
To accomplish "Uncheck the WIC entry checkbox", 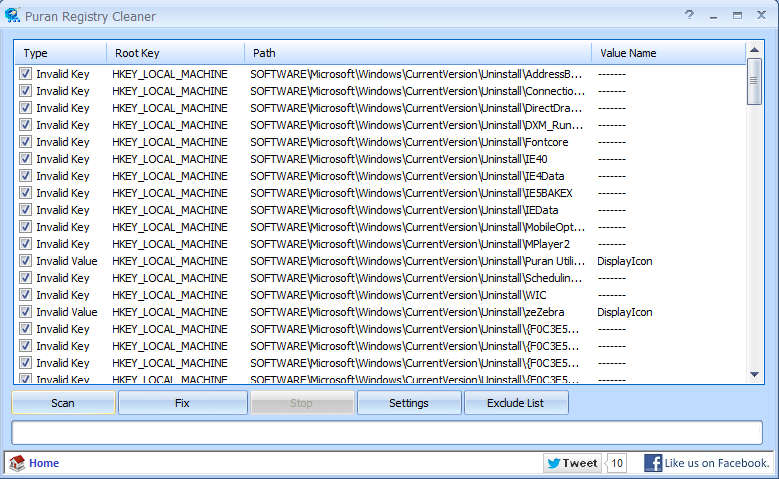I will pos(25,295).
